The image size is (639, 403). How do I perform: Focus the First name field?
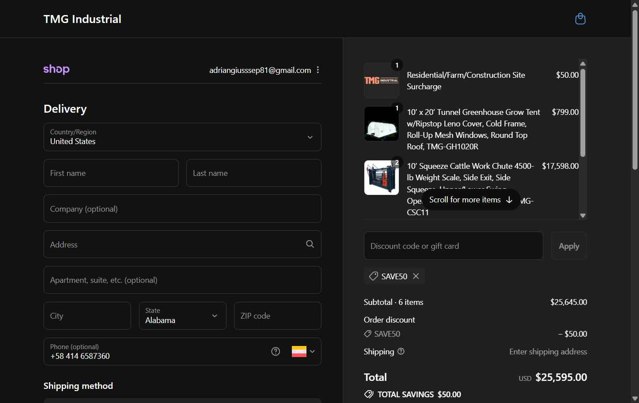click(x=111, y=173)
